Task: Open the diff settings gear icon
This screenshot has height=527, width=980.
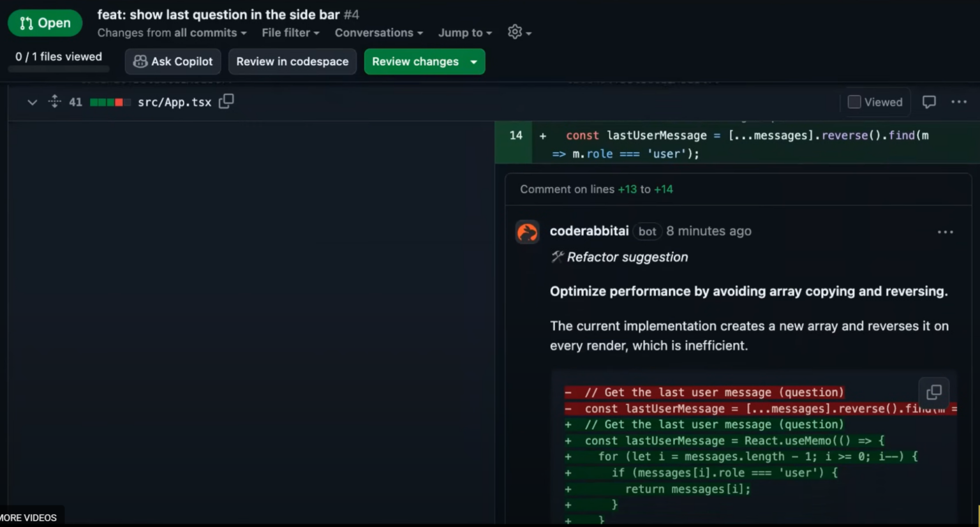Action: coord(514,33)
